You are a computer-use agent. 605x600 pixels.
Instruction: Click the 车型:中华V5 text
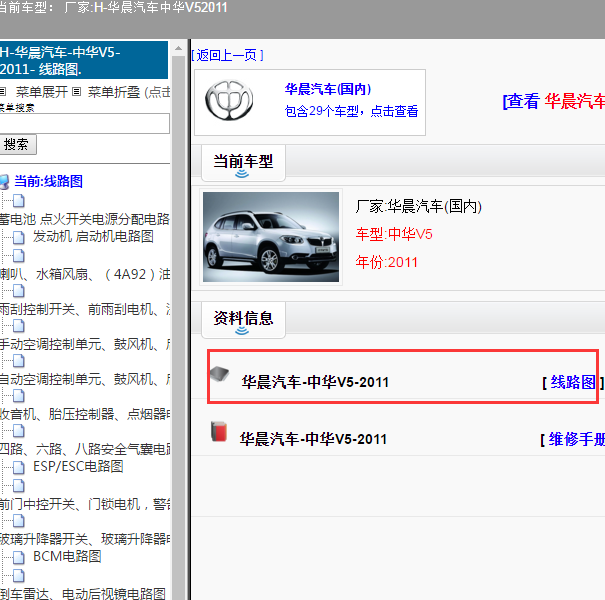(394, 234)
